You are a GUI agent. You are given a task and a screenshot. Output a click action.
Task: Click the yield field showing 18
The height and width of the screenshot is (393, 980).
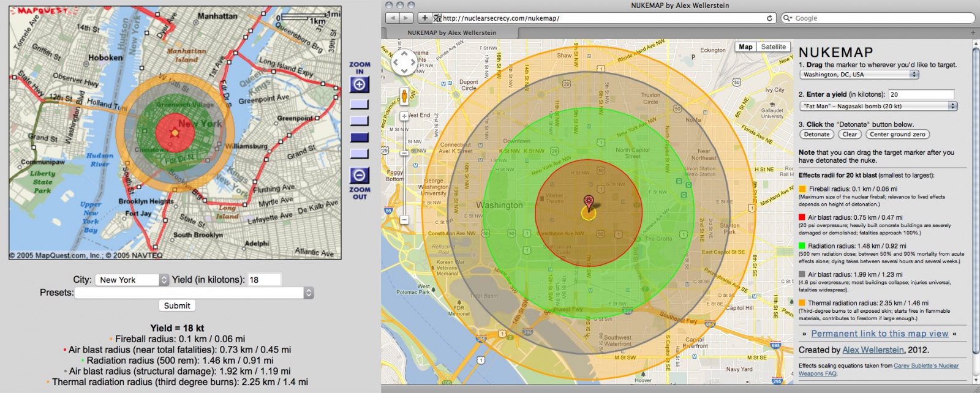pyautogui.click(x=264, y=280)
